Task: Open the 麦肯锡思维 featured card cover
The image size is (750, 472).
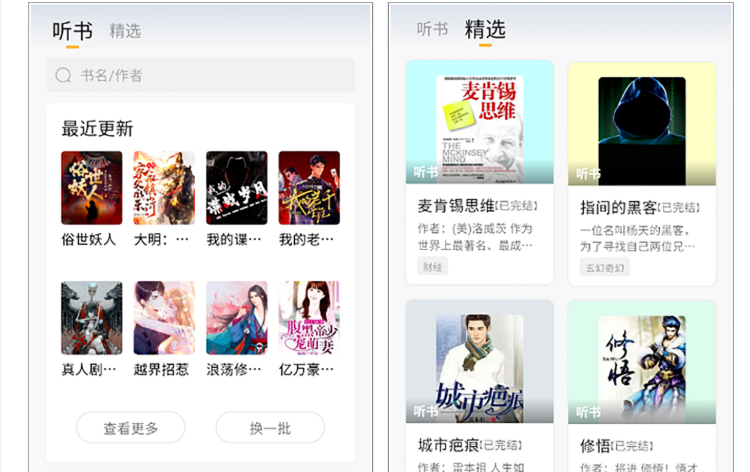Action: (480, 122)
